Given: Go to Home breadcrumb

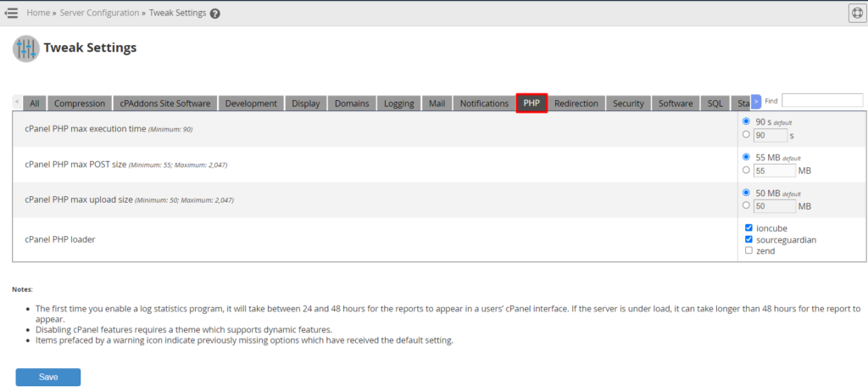Looking at the screenshot, I should [x=38, y=13].
